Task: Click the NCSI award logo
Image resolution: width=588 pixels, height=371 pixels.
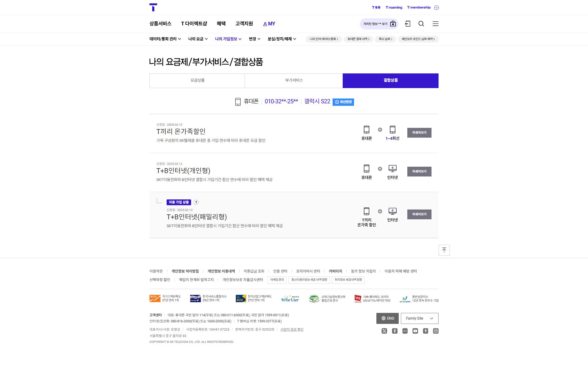Action: (x=155, y=299)
